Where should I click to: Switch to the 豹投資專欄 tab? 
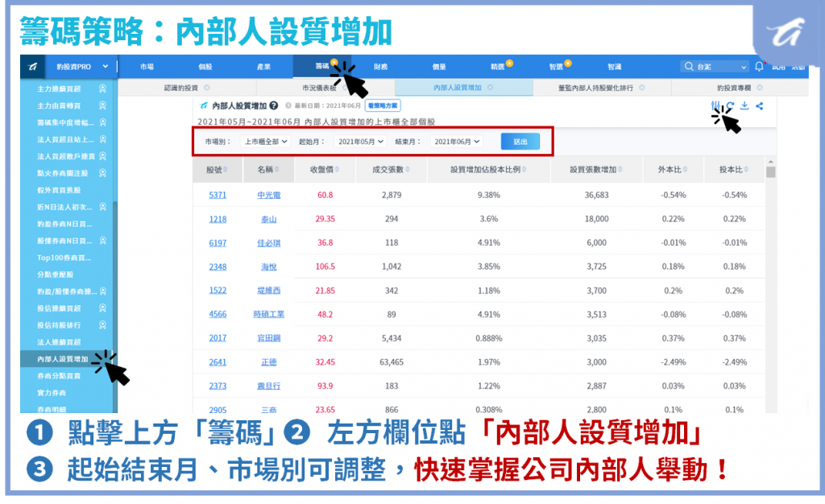click(734, 88)
